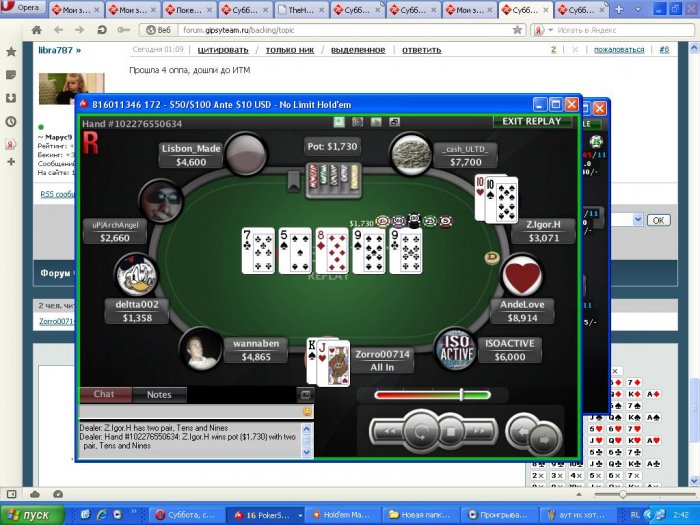Screen dimensions: 700x525
Task: Click the OK button on forum page
Action: (x=658, y=220)
